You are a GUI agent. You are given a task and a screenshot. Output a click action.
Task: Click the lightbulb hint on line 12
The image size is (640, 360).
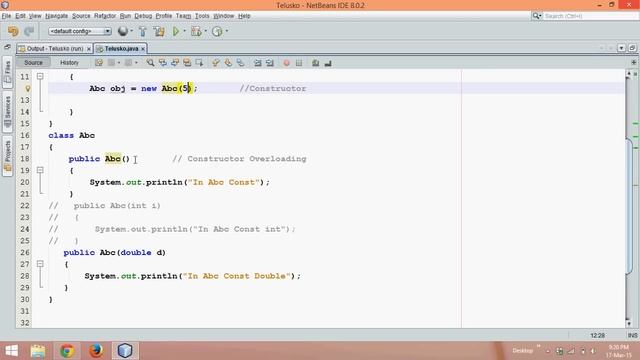coord(27,88)
